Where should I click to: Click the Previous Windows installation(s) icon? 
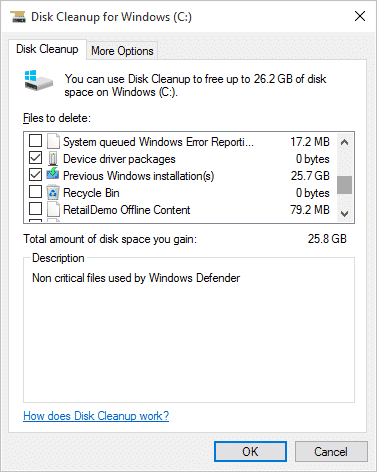[53, 174]
